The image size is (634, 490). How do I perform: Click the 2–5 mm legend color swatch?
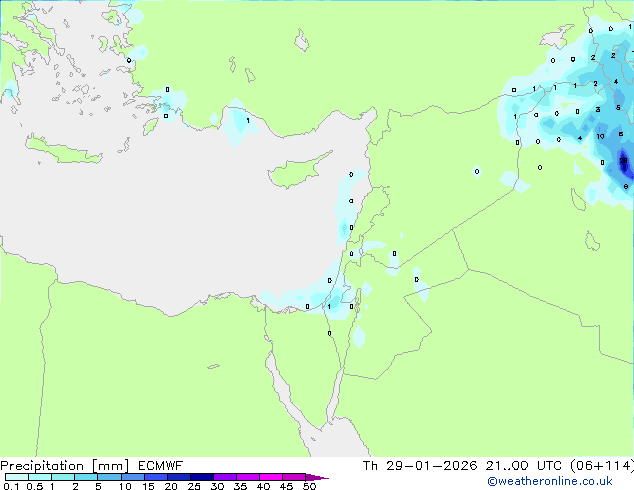coord(86,477)
